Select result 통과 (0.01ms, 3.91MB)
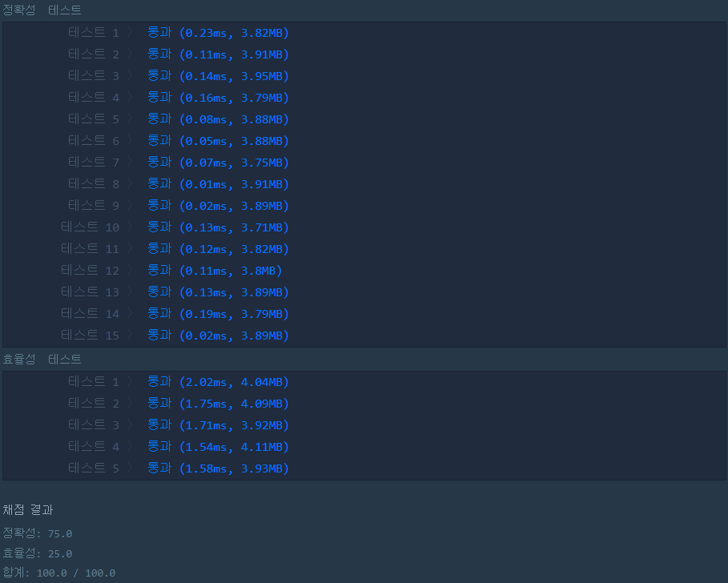The height and width of the screenshot is (583, 728). (x=218, y=184)
